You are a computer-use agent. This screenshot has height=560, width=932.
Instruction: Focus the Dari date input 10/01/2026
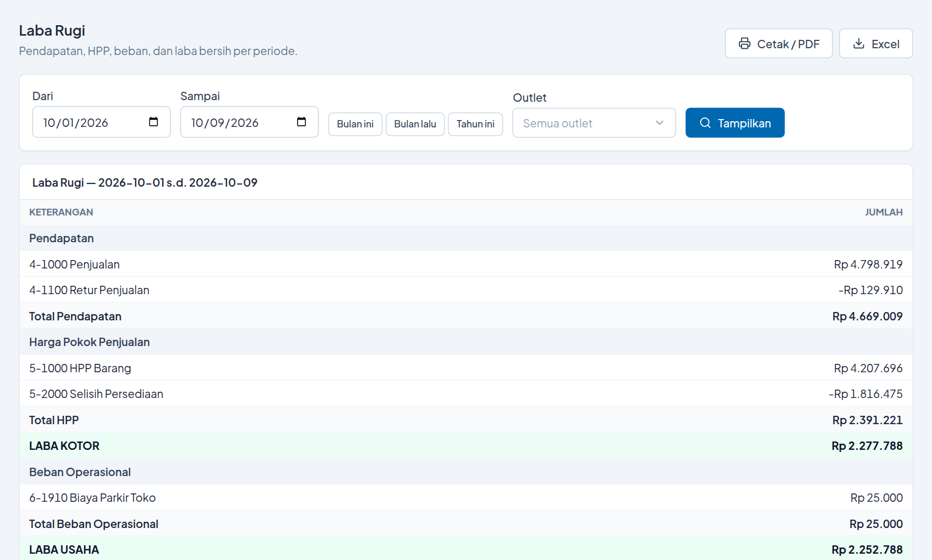101,122
